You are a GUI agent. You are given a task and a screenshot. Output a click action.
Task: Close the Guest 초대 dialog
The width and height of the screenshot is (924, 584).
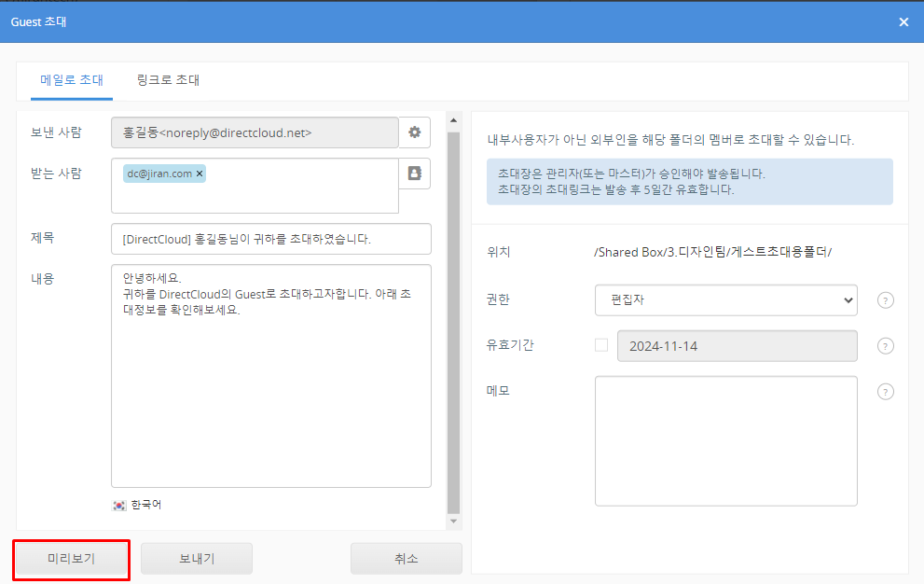(903, 21)
